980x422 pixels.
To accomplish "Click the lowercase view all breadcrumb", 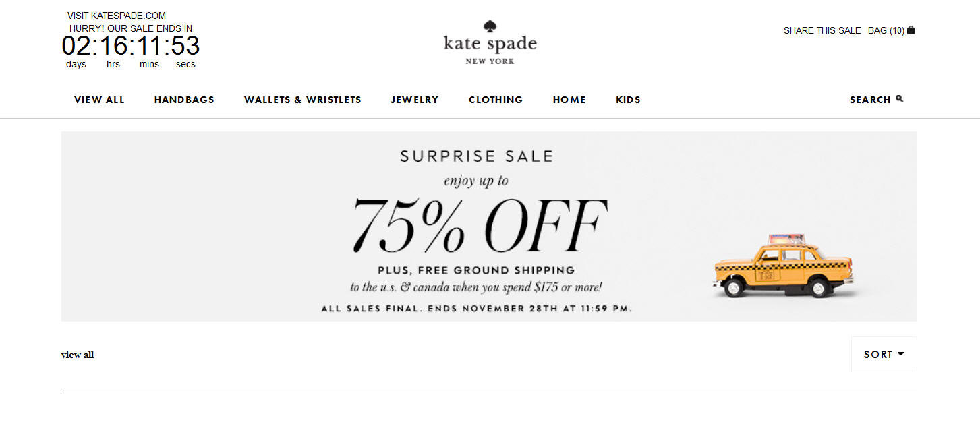I will pyautogui.click(x=78, y=355).
